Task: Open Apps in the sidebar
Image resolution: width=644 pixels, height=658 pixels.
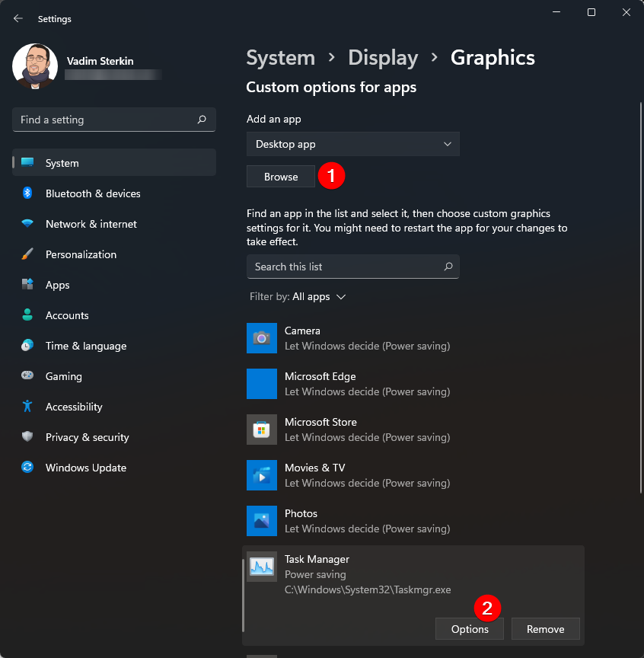Action: click(113, 285)
